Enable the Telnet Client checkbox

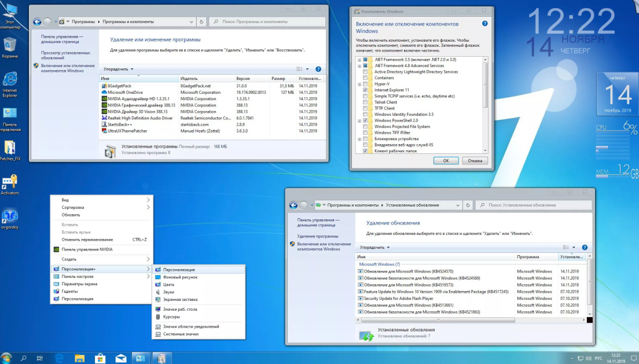click(x=365, y=102)
